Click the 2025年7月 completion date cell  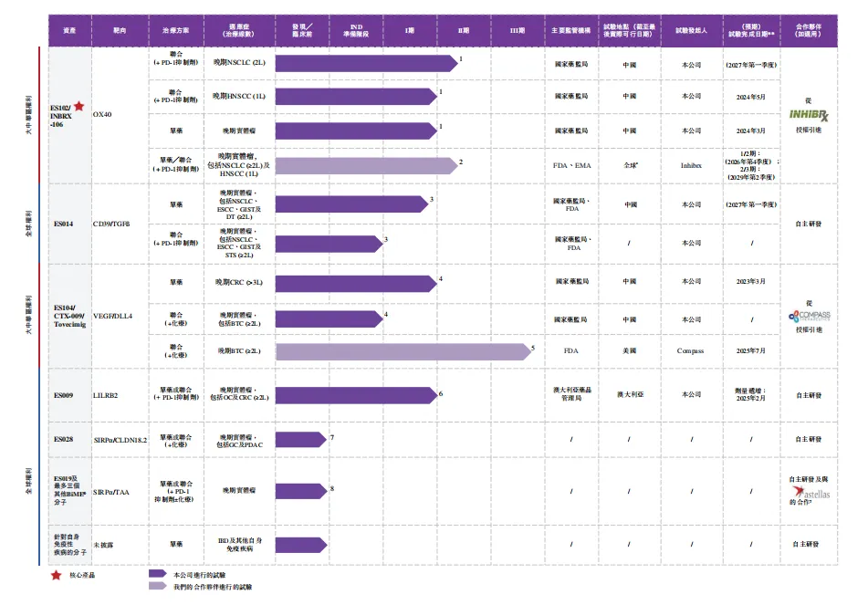click(x=751, y=350)
